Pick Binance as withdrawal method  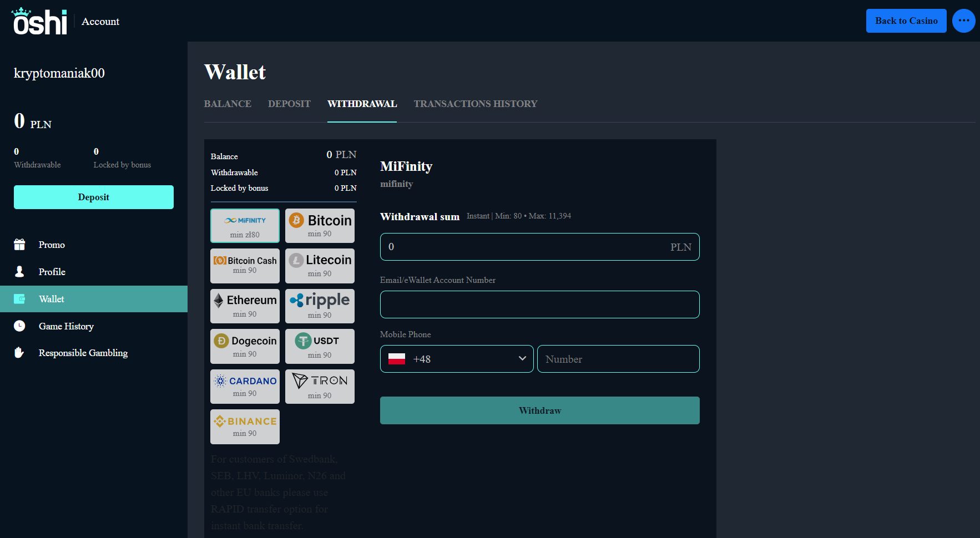click(x=245, y=427)
